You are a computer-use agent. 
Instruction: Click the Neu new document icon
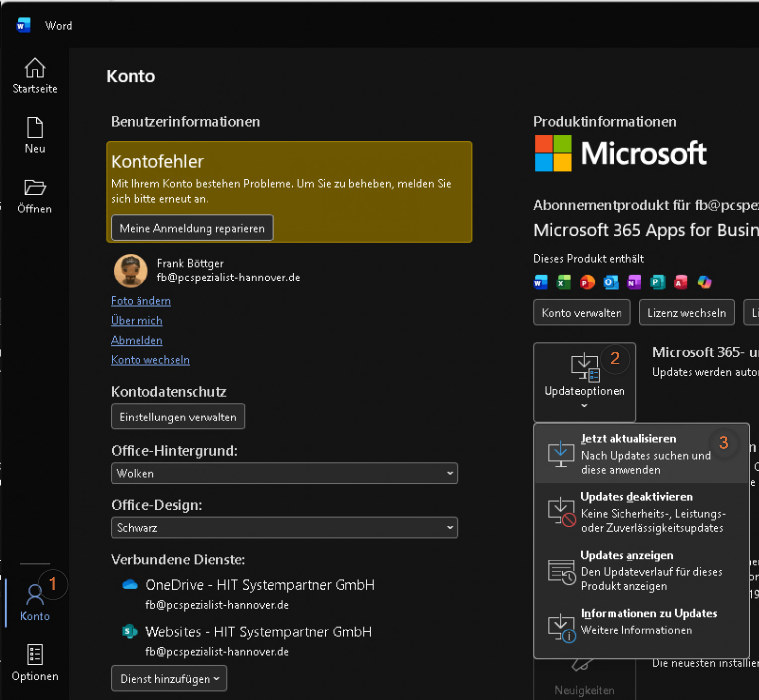tap(35, 128)
